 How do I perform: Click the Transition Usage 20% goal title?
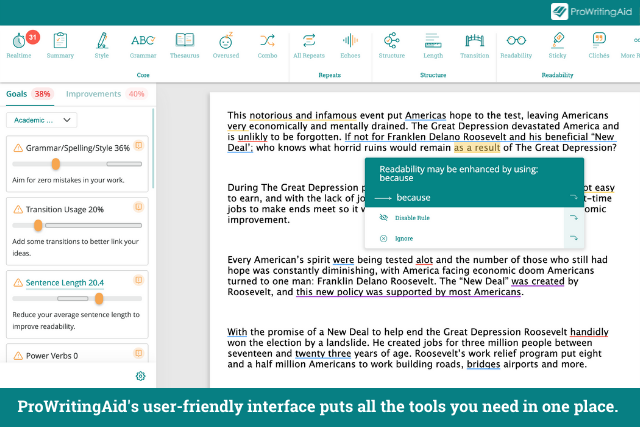[x=64, y=209]
